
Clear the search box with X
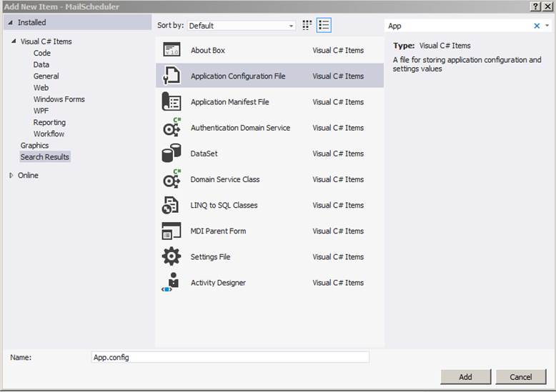537,26
